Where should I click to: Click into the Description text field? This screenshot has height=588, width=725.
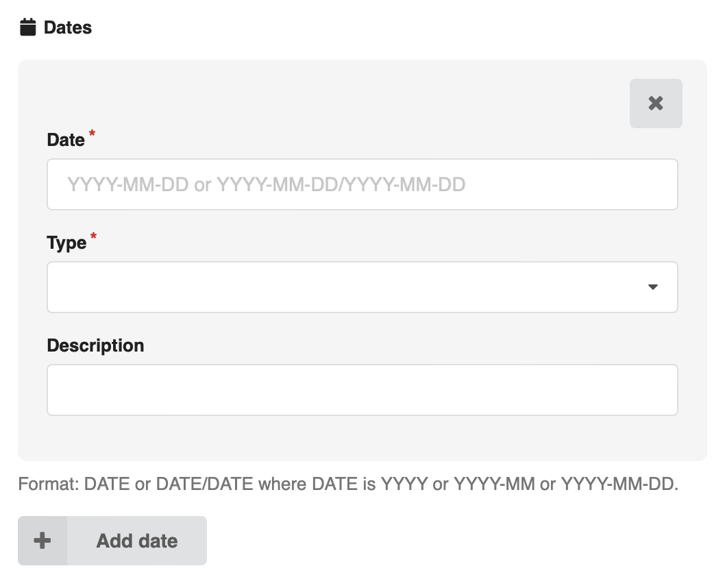click(x=362, y=390)
